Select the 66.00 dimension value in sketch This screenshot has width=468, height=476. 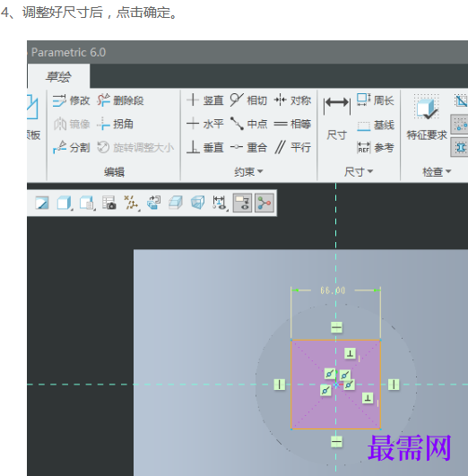coord(333,290)
